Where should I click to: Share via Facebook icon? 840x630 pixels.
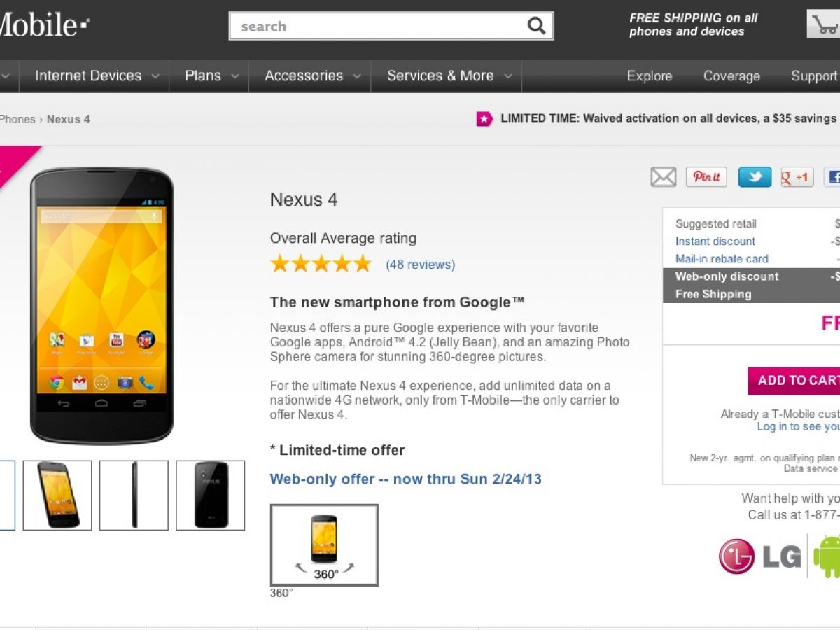832,177
